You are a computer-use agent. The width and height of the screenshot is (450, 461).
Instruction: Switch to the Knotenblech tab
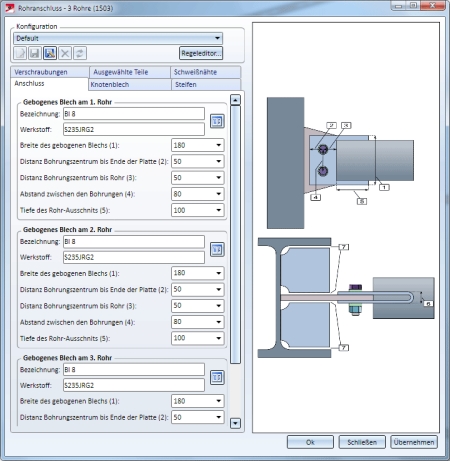[x=130, y=84]
